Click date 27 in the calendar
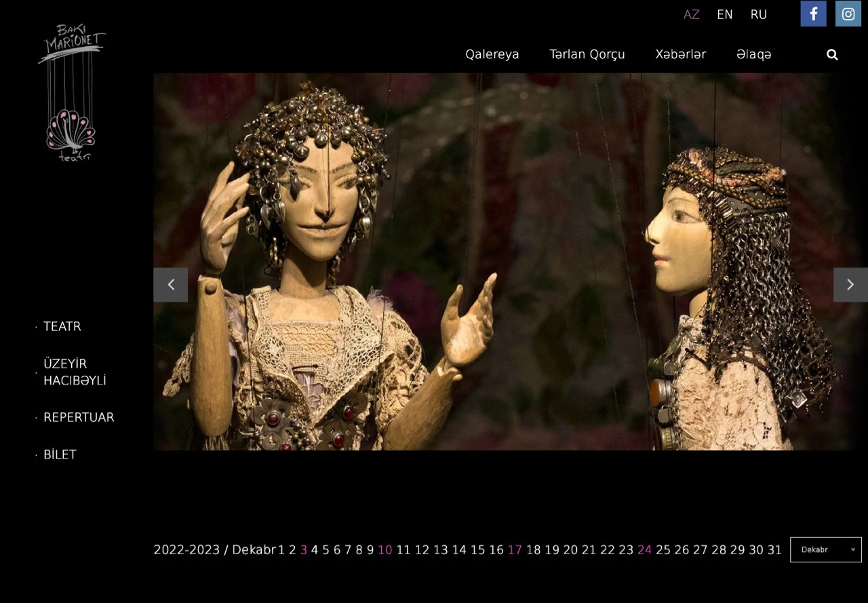This screenshot has height=603, width=868. tap(701, 550)
